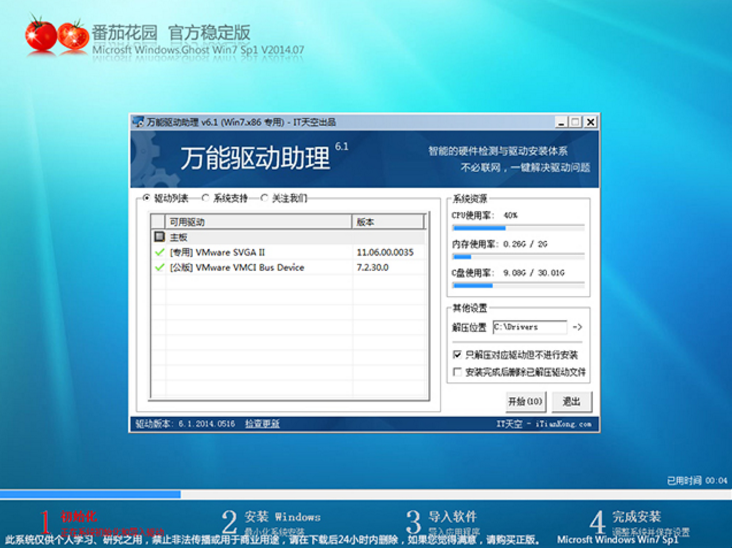Screen dimensions: 733x548
Task: Minimize the 万能驱动助理 window
Action: 561,122
